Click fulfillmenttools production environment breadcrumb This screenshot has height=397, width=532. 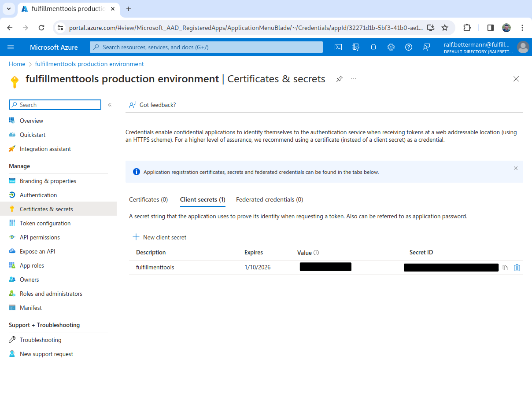(x=89, y=64)
